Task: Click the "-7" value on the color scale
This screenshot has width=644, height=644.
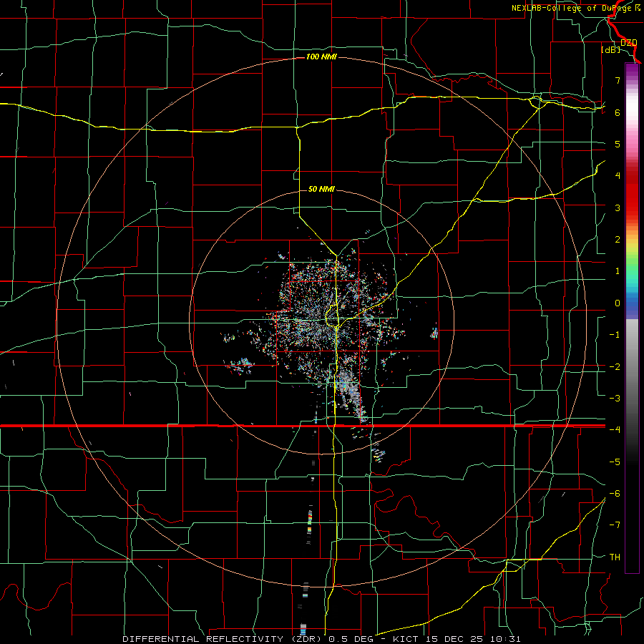Action: pyautogui.click(x=615, y=525)
